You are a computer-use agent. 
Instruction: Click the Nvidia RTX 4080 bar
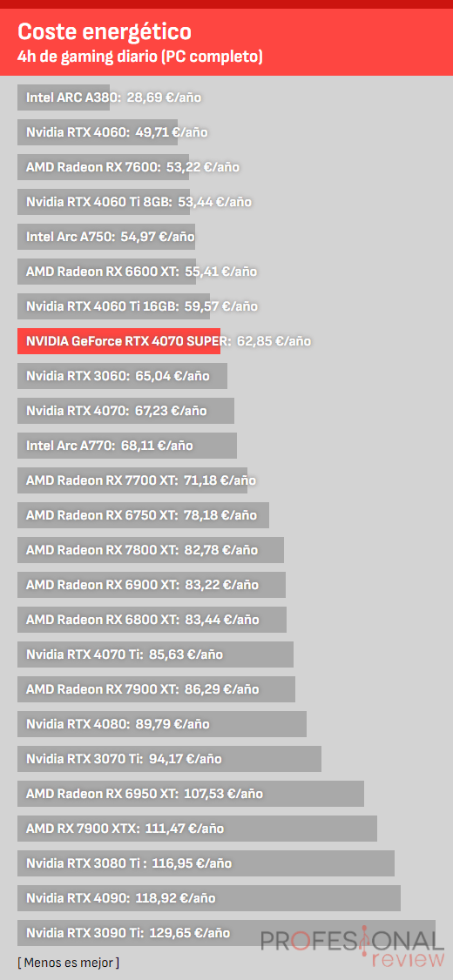tap(162, 724)
